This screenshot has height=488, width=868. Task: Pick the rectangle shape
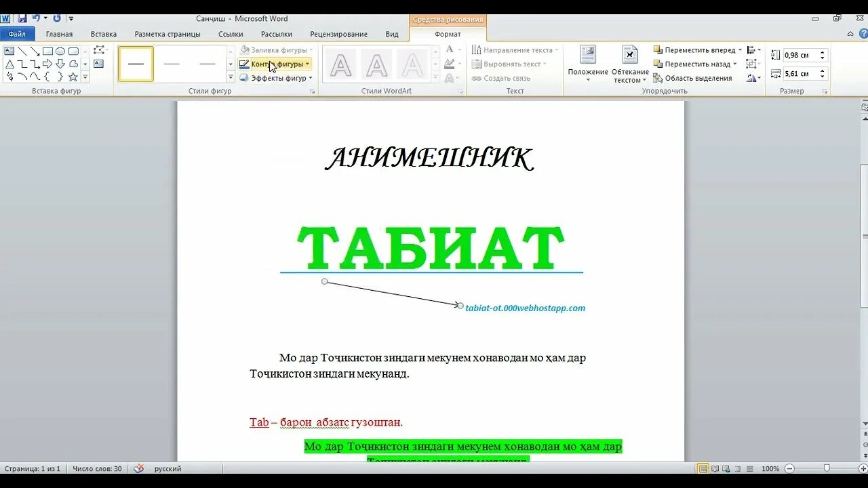(47, 51)
